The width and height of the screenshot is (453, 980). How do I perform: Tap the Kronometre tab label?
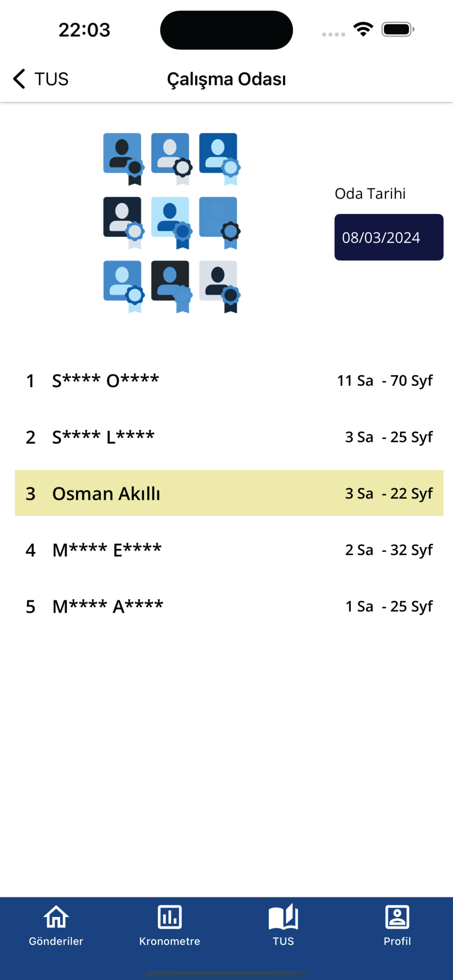point(170,941)
